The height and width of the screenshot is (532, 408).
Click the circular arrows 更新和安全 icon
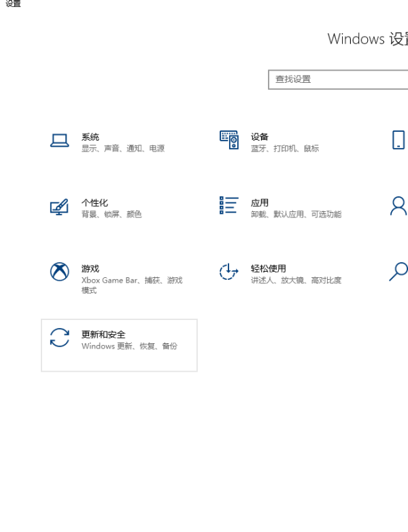coord(60,338)
